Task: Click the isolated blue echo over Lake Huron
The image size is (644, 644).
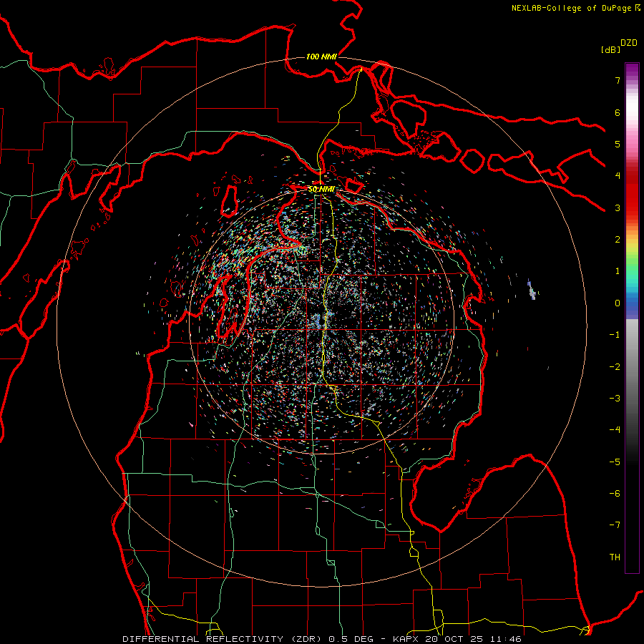Action: (532, 289)
